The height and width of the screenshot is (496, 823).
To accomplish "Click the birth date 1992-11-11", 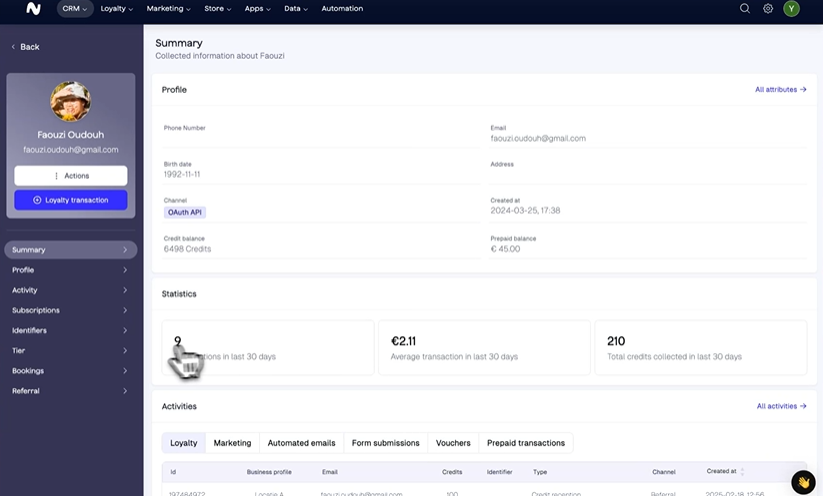I will coord(182,174).
